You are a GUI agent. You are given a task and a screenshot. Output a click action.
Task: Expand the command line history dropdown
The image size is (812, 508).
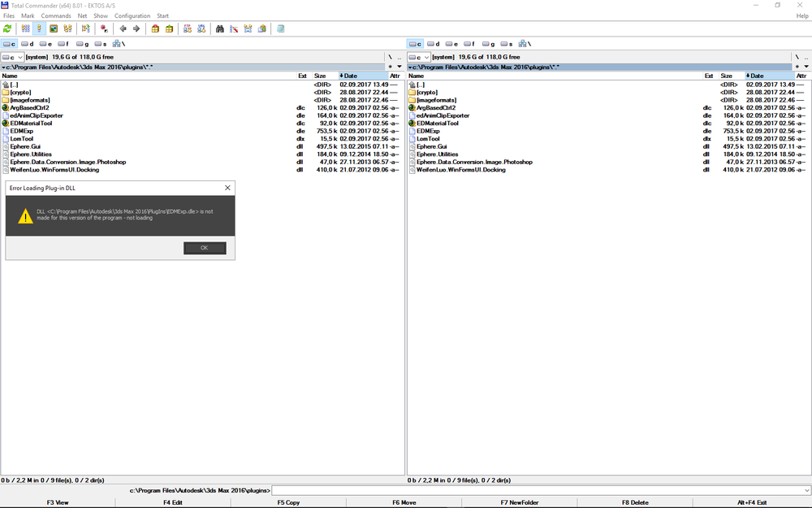807,490
